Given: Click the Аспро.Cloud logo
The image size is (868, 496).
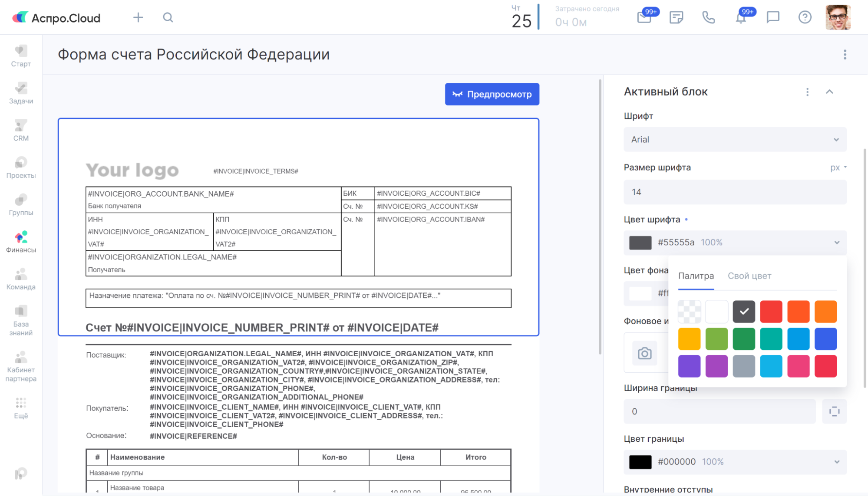Looking at the screenshot, I should click(56, 18).
